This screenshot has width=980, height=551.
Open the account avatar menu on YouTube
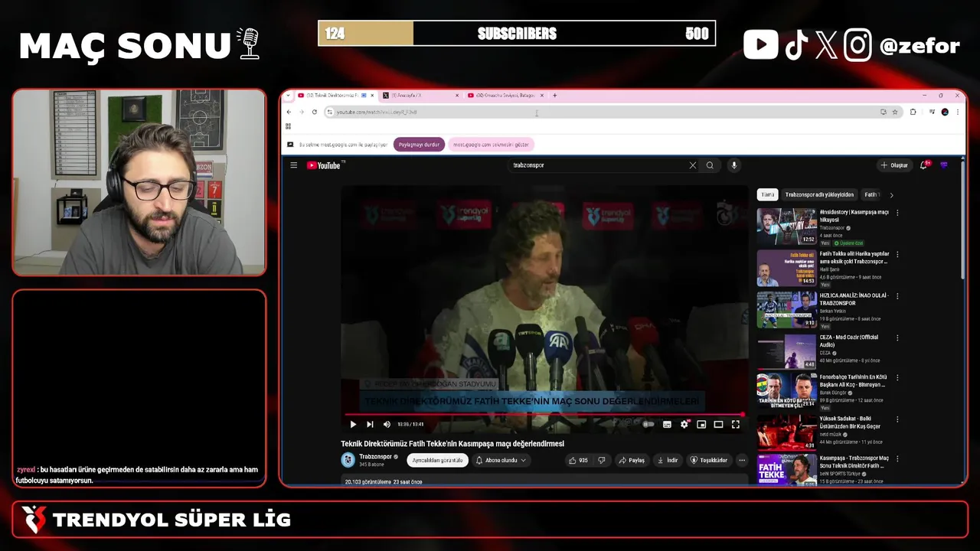pyautogui.click(x=944, y=165)
